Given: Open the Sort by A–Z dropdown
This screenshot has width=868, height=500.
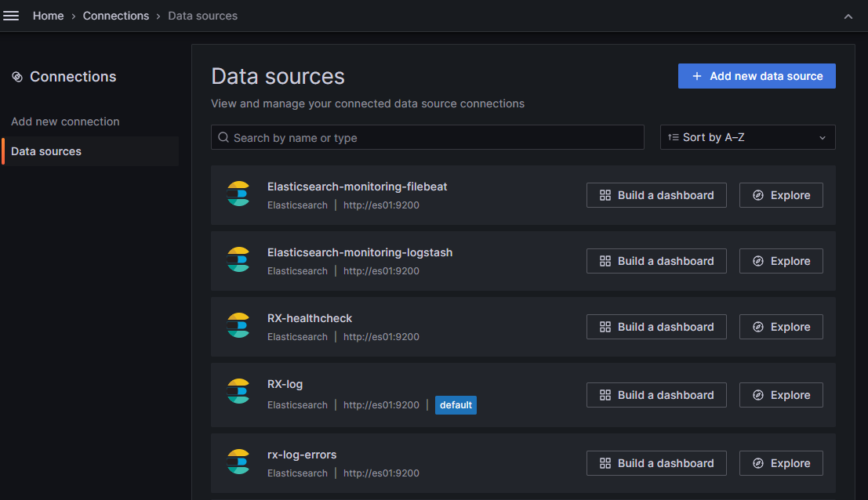Looking at the screenshot, I should coord(747,137).
